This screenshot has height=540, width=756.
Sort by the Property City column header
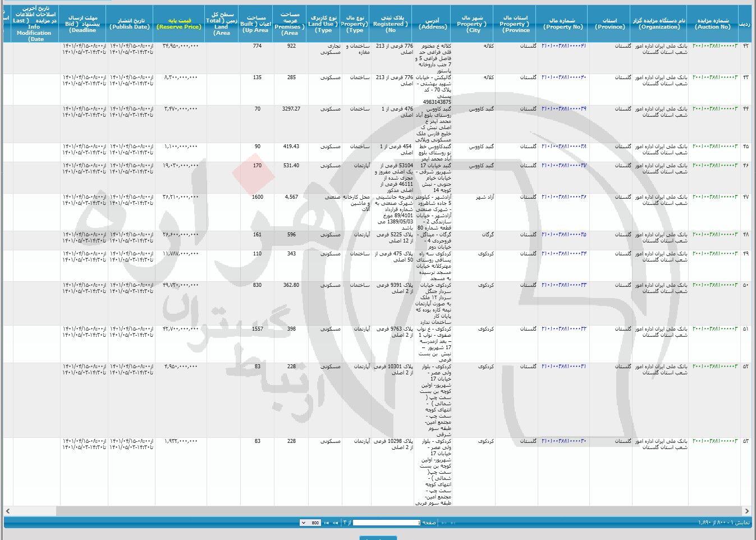tap(473, 24)
